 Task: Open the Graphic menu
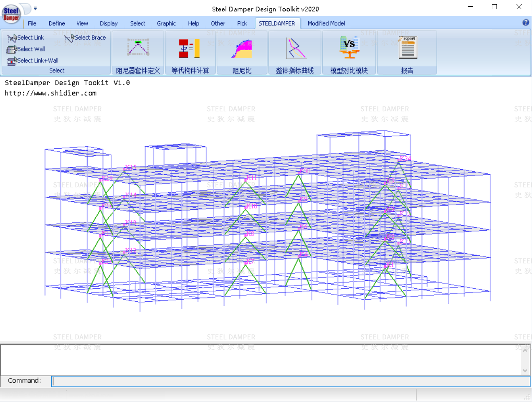(x=166, y=23)
